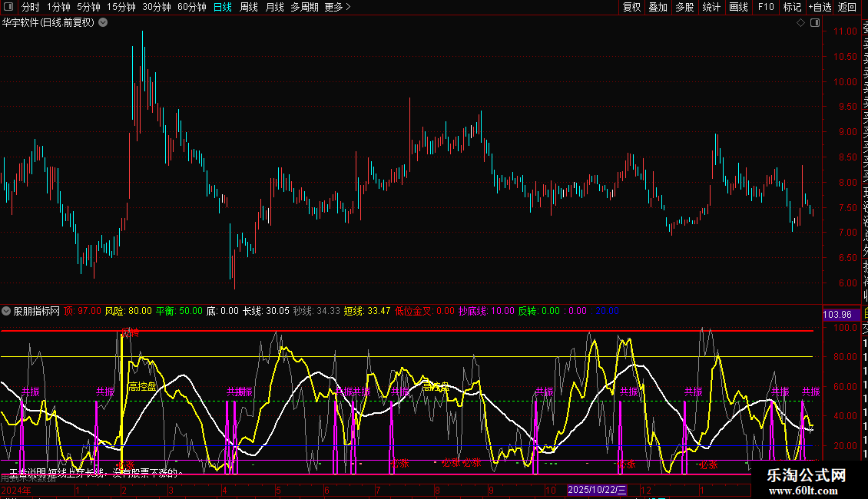Open F10 company information

765,7
